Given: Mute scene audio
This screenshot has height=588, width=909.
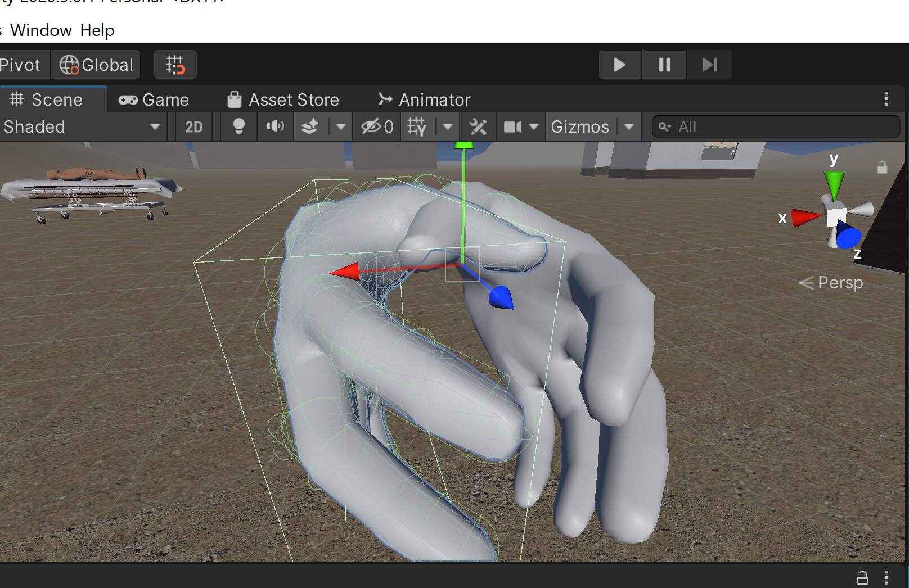Looking at the screenshot, I should [x=275, y=126].
